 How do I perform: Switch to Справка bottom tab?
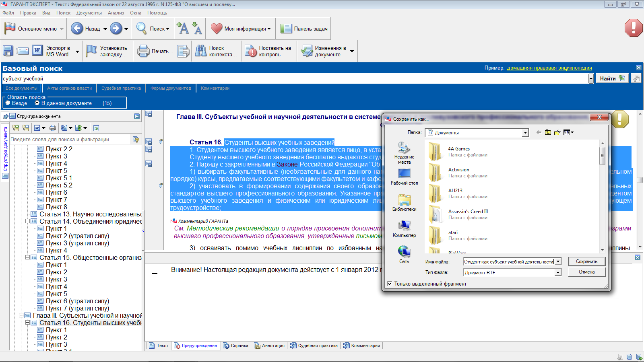coord(236,346)
